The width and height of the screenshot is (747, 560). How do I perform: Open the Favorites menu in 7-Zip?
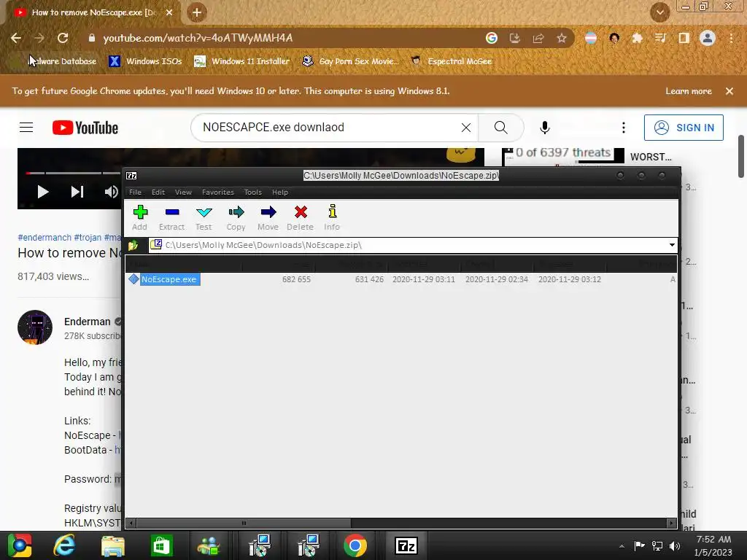tap(217, 192)
